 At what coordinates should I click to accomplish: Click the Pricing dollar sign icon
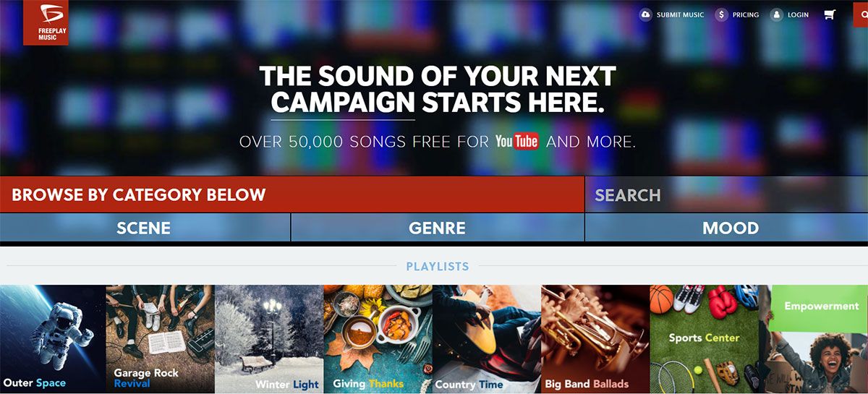721,14
